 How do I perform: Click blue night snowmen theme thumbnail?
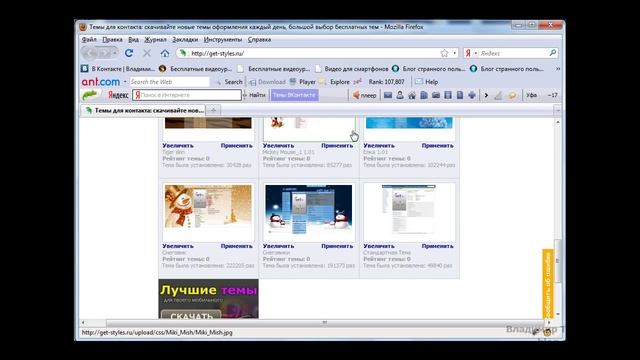pyautogui.click(x=309, y=212)
